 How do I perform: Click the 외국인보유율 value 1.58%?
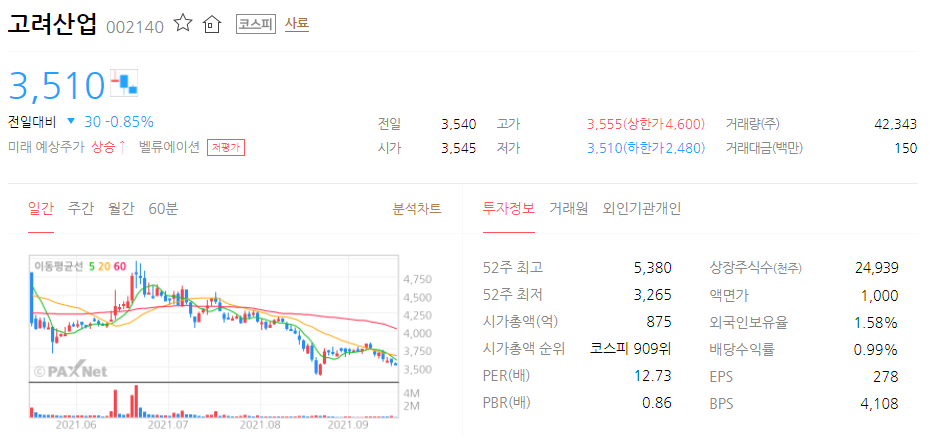(878, 322)
